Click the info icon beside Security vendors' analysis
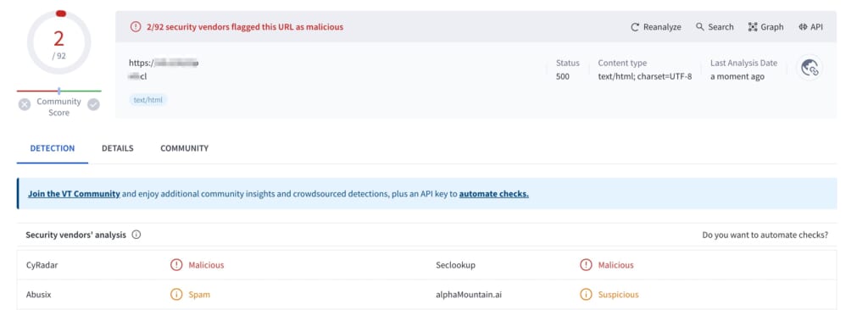 click(x=136, y=235)
